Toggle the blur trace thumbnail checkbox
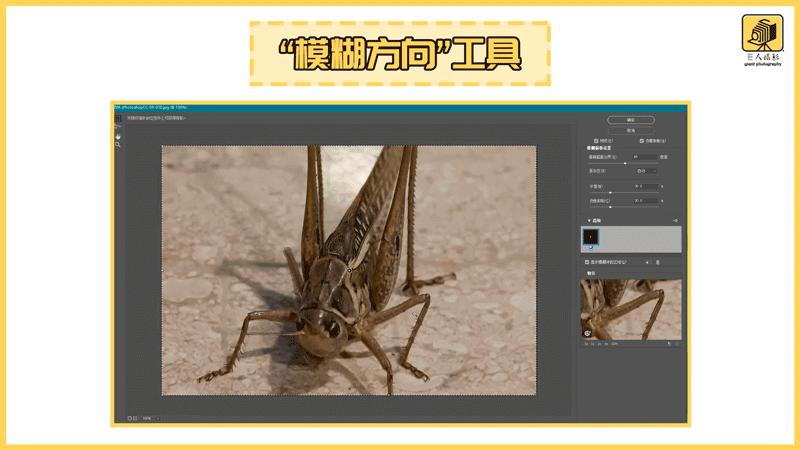Screen dimensions: 800x450 591,247
